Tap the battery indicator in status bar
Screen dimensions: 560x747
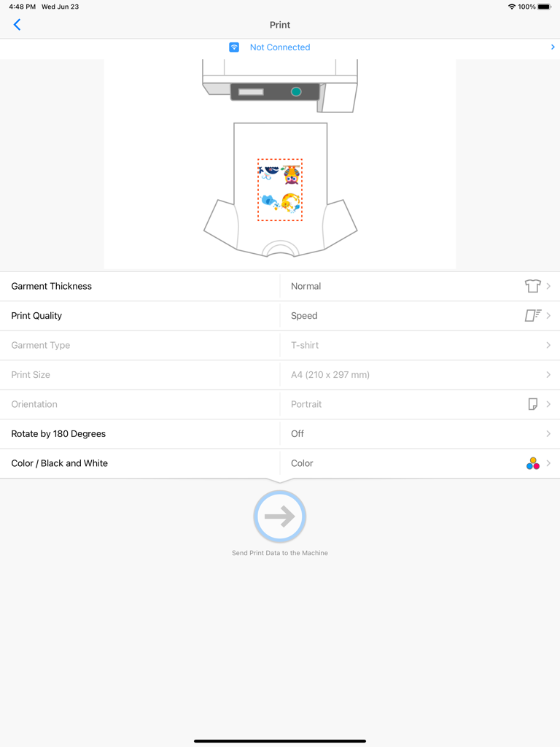[545, 7]
